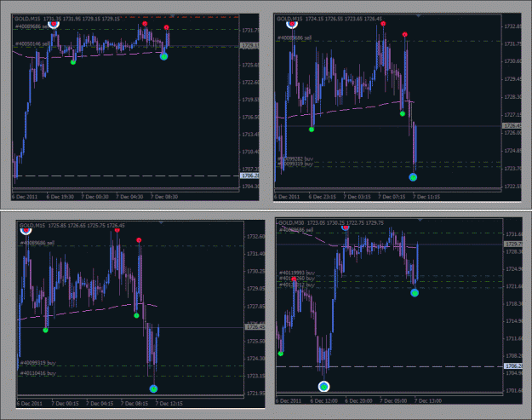Click the 7 Dec 11:15 time label
532x420 pixels.
click(426, 197)
